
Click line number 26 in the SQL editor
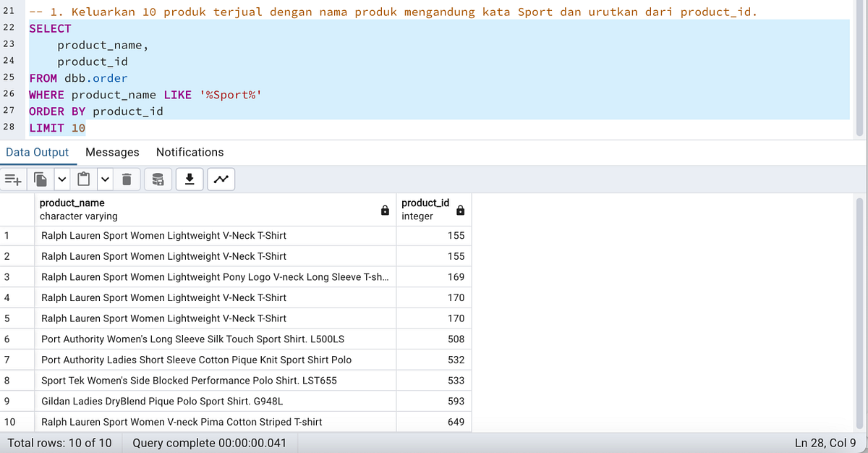pyautogui.click(x=14, y=94)
